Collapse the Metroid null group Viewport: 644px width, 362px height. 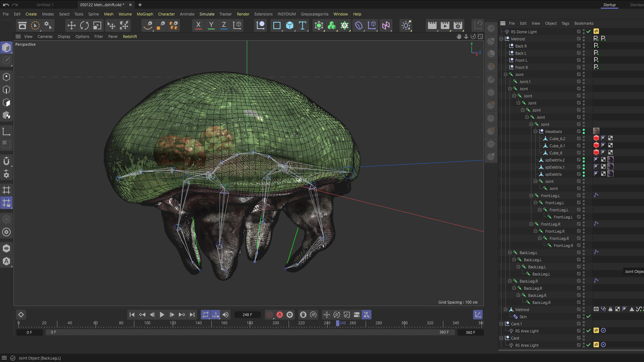pyautogui.click(x=501, y=39)
